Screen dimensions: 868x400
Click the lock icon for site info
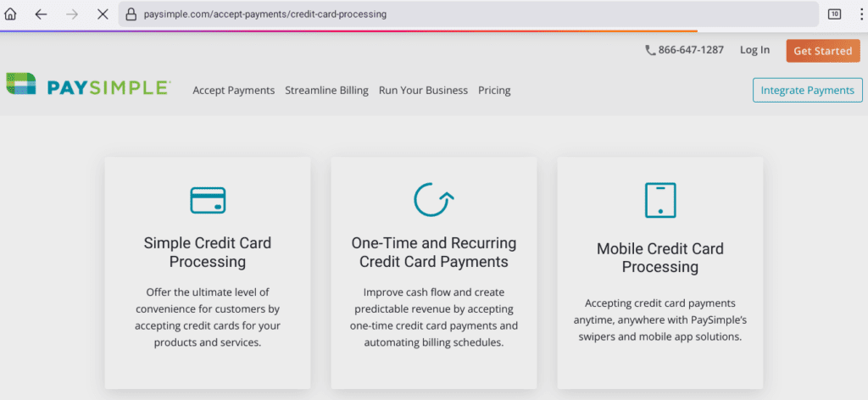(130, 14)
